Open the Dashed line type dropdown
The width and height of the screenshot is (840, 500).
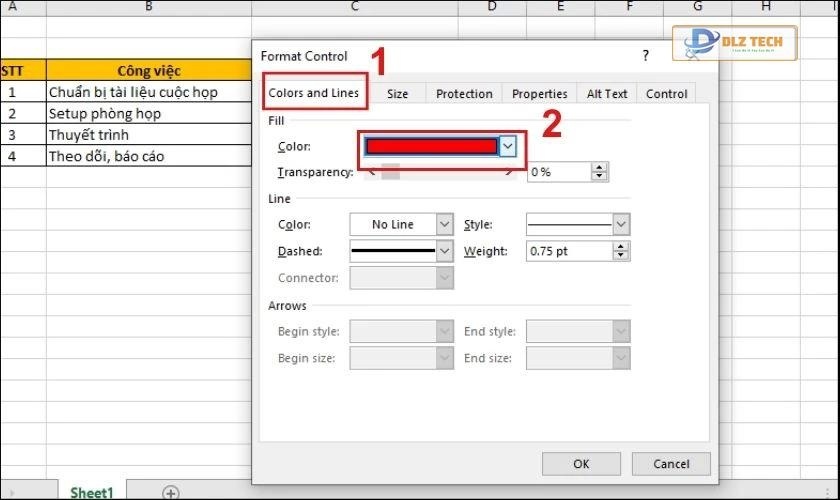[401, 251]
